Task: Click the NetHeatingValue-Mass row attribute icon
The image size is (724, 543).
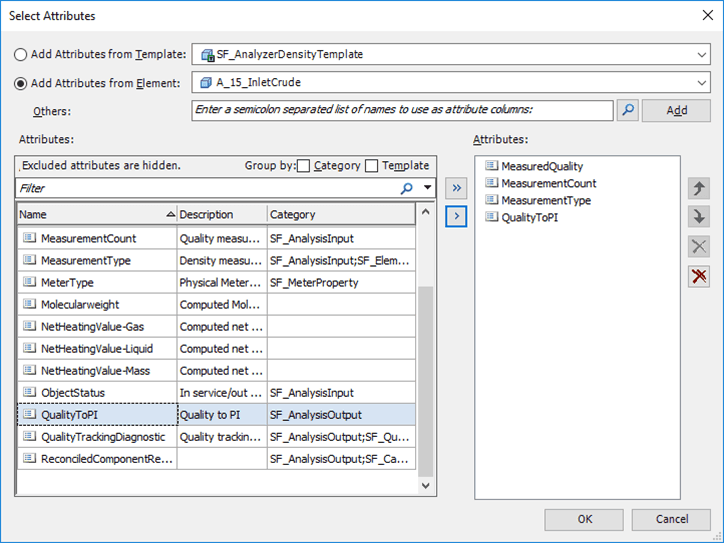Action: 30,370
